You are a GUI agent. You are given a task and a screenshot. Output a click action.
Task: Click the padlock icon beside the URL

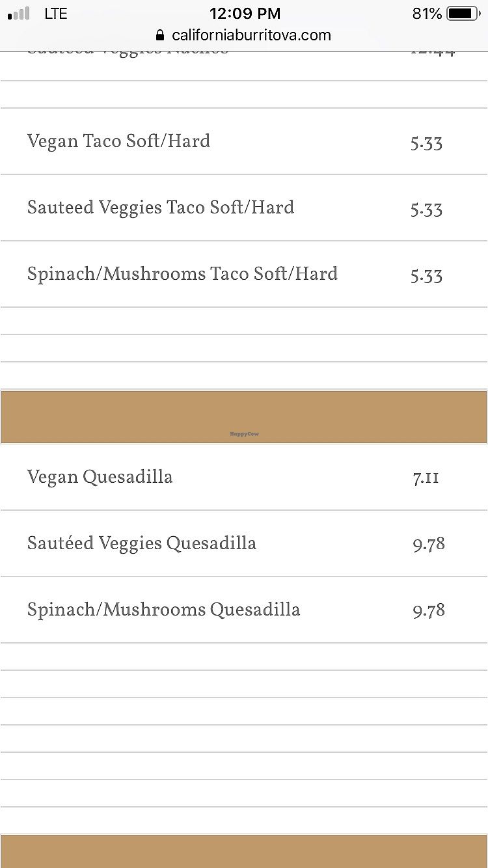click(x=160, y=35)
